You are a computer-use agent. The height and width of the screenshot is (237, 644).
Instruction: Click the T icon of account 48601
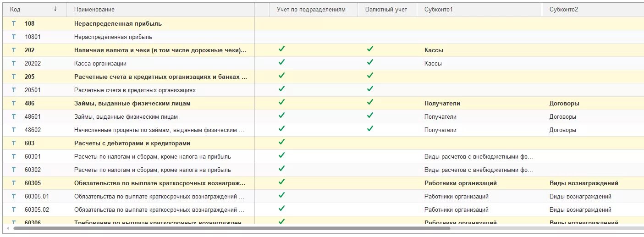[x=14, y=116]
